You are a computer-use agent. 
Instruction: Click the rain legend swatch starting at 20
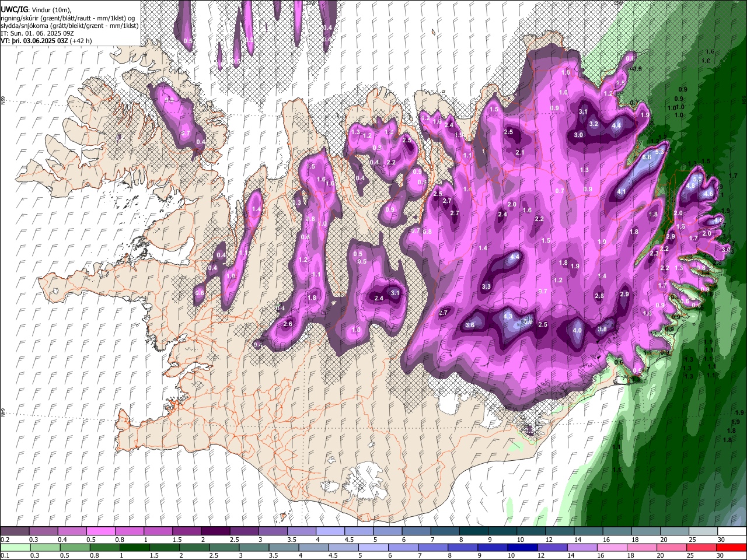[671, 548]
